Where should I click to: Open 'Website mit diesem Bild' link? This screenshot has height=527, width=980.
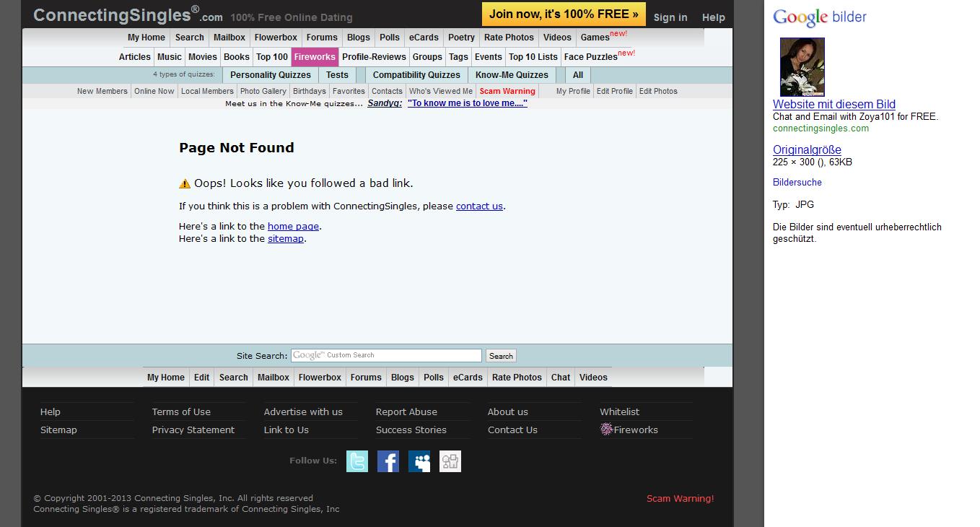point(834,105)
